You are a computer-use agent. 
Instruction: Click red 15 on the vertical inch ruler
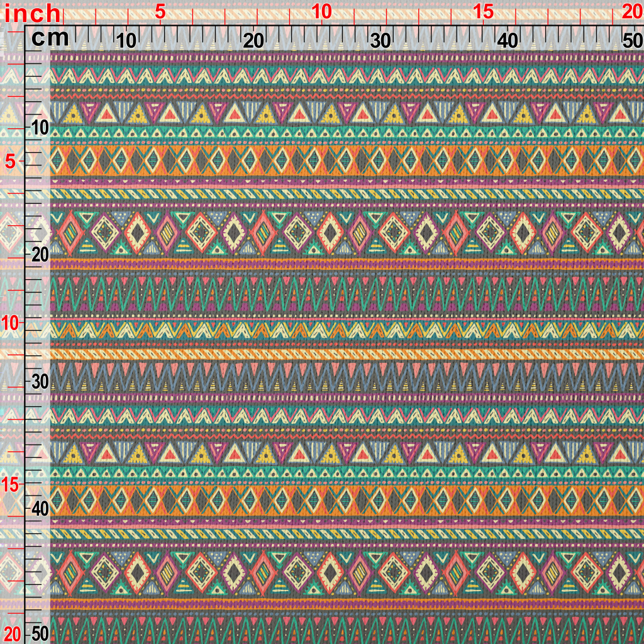10,485
